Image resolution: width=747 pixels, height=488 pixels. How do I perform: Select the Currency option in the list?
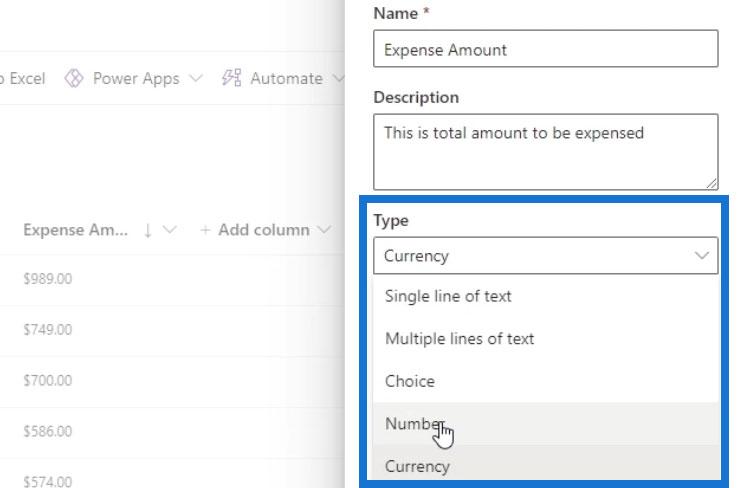546,463
